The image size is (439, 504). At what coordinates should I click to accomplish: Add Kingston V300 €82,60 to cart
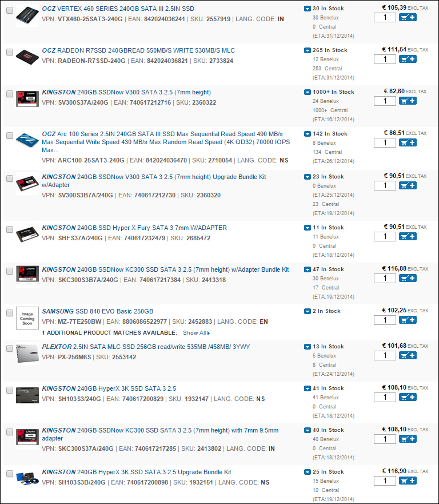tap(408, 101)
